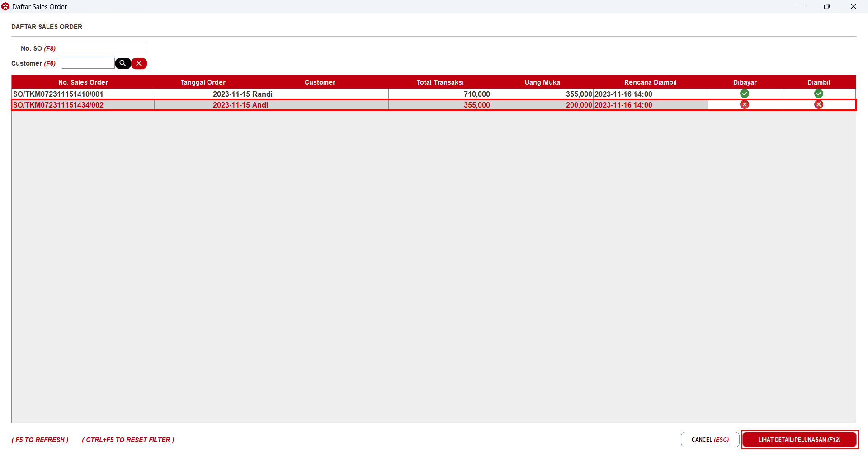Click customer name Randi cell
Image resolution: width=868 pixels, height=461 pixels.
(320, 94)
